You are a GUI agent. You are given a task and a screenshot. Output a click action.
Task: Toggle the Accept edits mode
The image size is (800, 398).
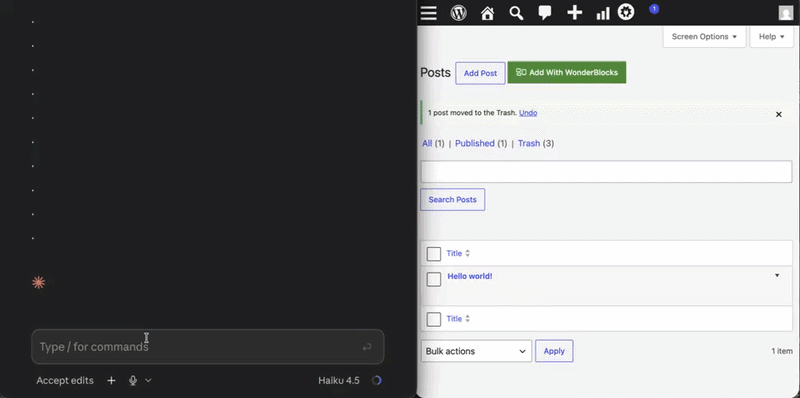tap(65, 381)
